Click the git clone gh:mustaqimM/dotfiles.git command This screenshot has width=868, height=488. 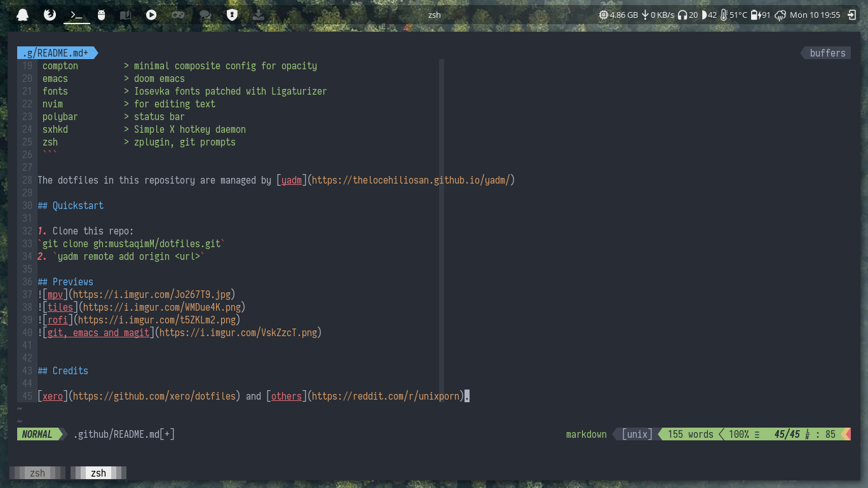coord(132,244)
